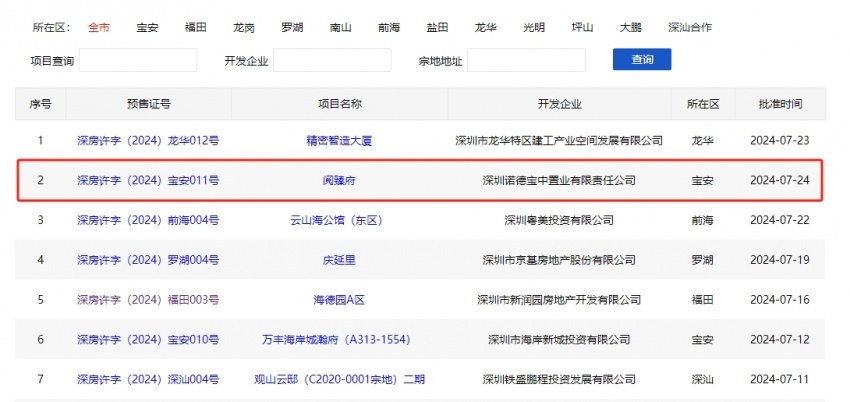Click 深汕 district cell in row 7
The image size is (850, 402).
pyautogui.click(x=703, y=379)
